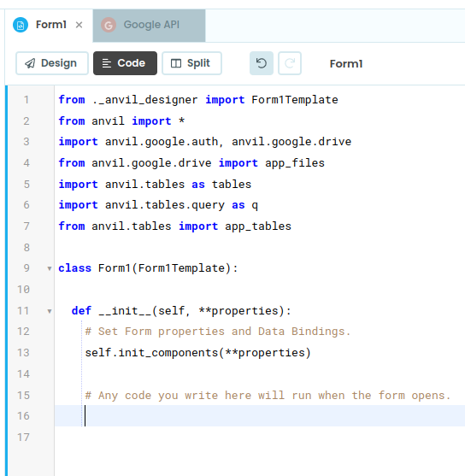Click the 'Set Form properties and Data Bindings' comment
This screenshot has height=476, width=465.
coord(218,332)
